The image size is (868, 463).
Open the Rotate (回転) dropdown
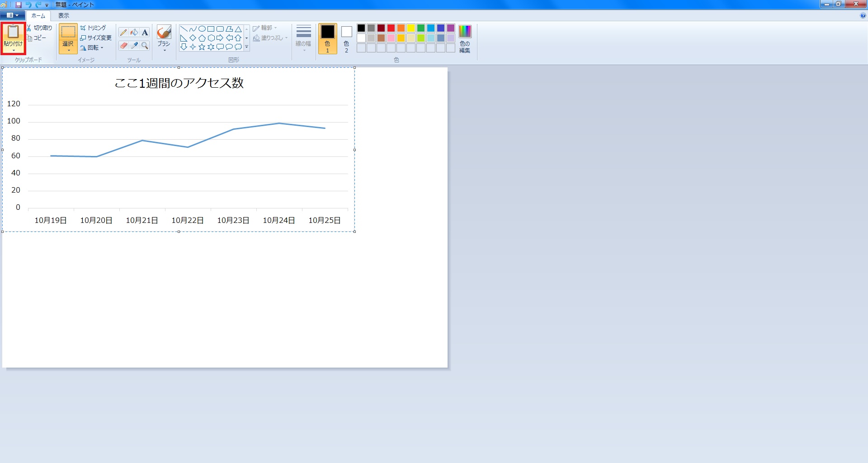point(92,48)
